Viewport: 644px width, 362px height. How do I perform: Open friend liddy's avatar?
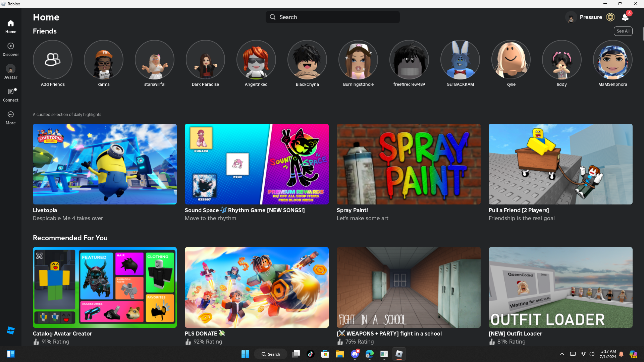(x=562, y=60)
